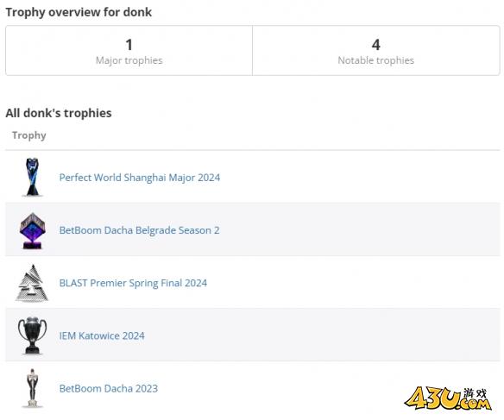
Task: Open the BetBoom Dacha Belgrade Season 2 link
Action: tap(139, 230)
